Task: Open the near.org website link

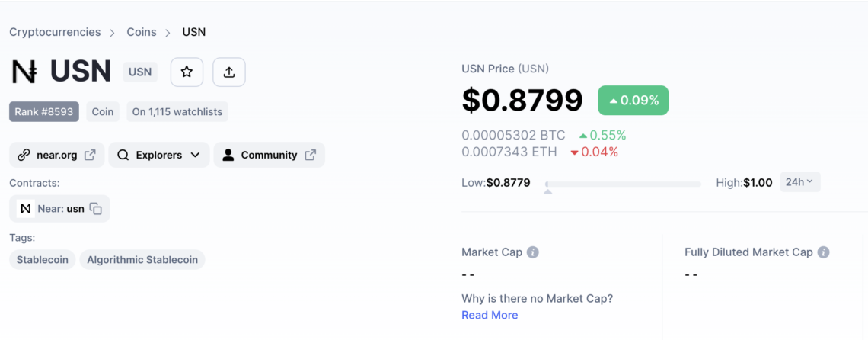Action: pyautogui.click(x=56, y=155)
